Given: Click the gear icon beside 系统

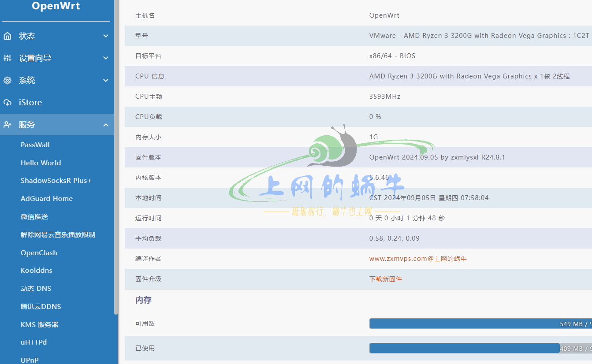Looking at the screenshot, I should (7, 81).
